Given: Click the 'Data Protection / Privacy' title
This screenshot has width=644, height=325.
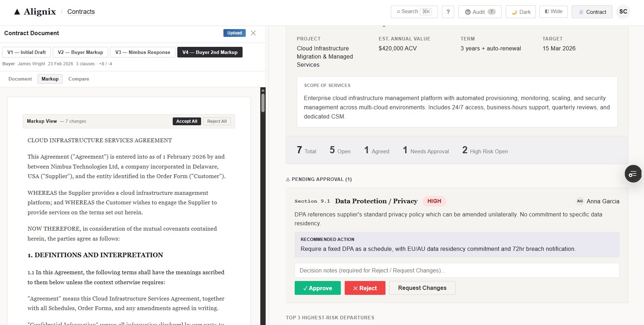Looking at the screenshot, I should (376, 201).
